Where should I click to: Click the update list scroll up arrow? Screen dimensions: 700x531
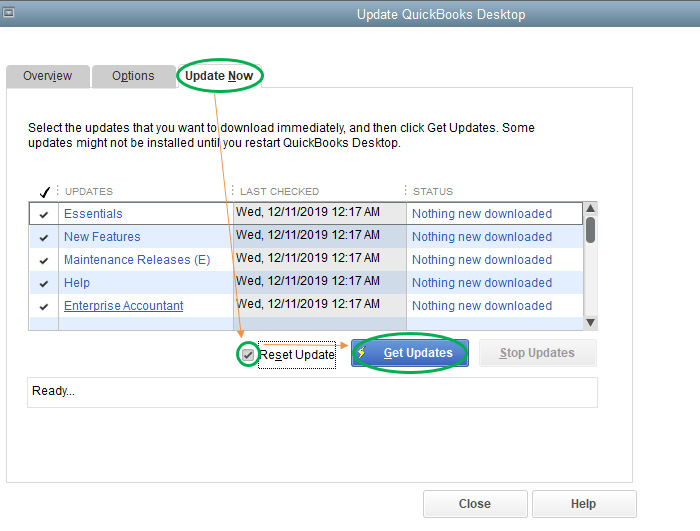(x=590, y=208)
